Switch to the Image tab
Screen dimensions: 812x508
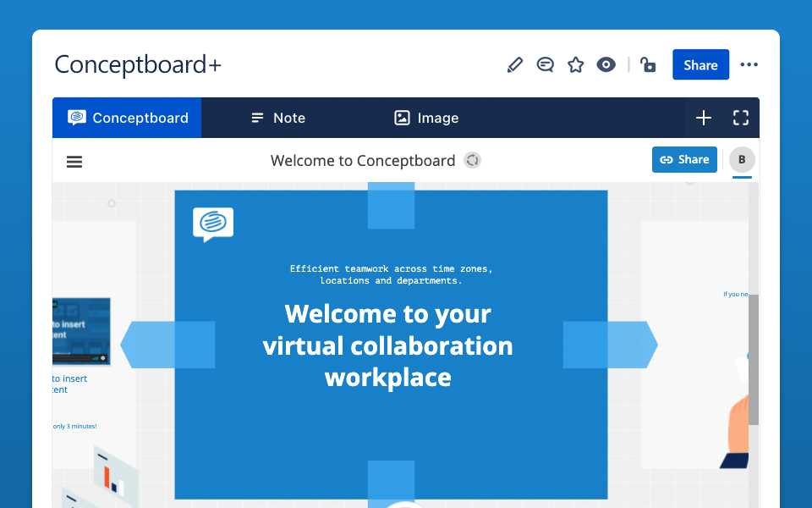click(x=426, y=118)
